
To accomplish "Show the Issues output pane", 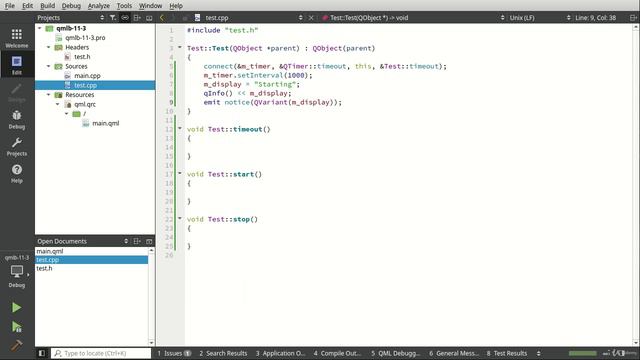I will 174,353.
